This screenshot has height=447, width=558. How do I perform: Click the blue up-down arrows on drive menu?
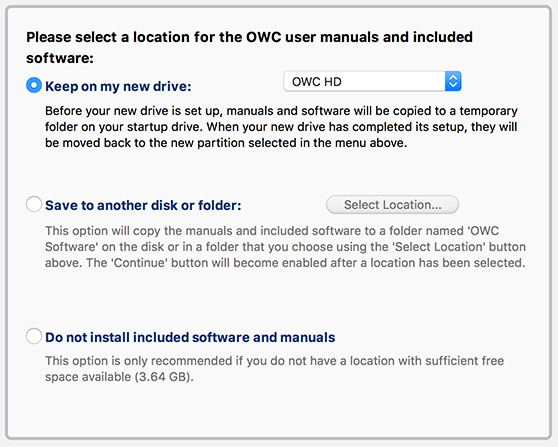(453, 81)
